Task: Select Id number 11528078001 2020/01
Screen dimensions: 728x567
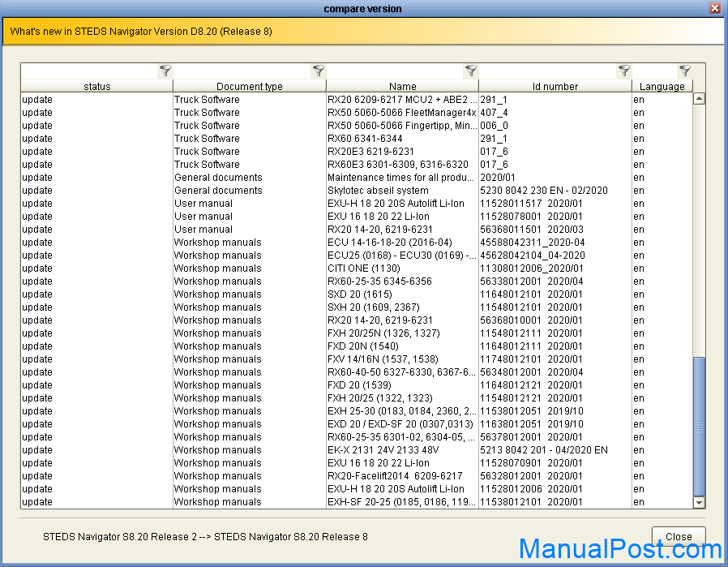Action: pos(531,217)
